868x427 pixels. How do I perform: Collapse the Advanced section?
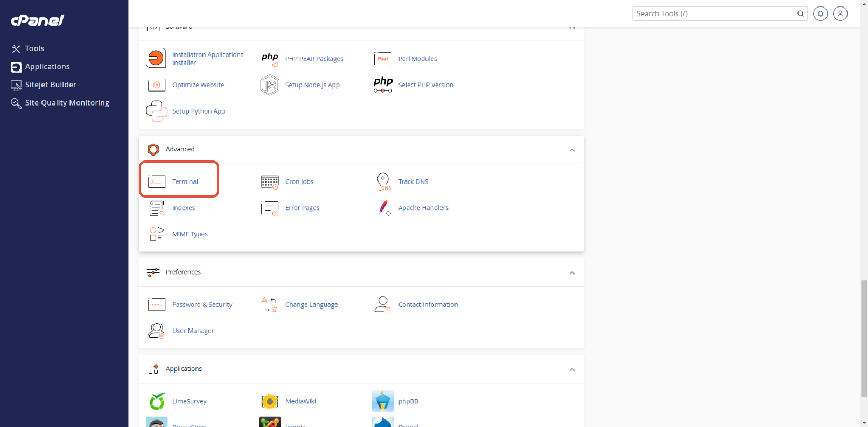pos(572,150)
